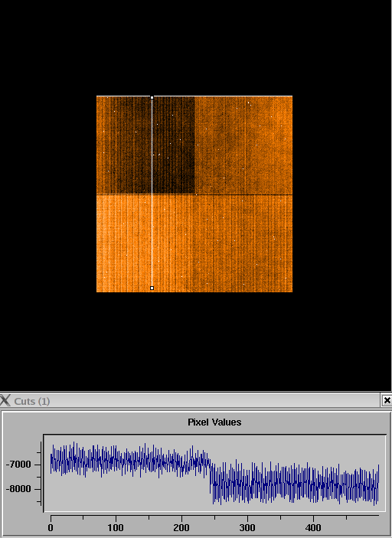Click the -7000 y-axis label
392x538 pixels.
pyautogui.click(x=18, y=465)
